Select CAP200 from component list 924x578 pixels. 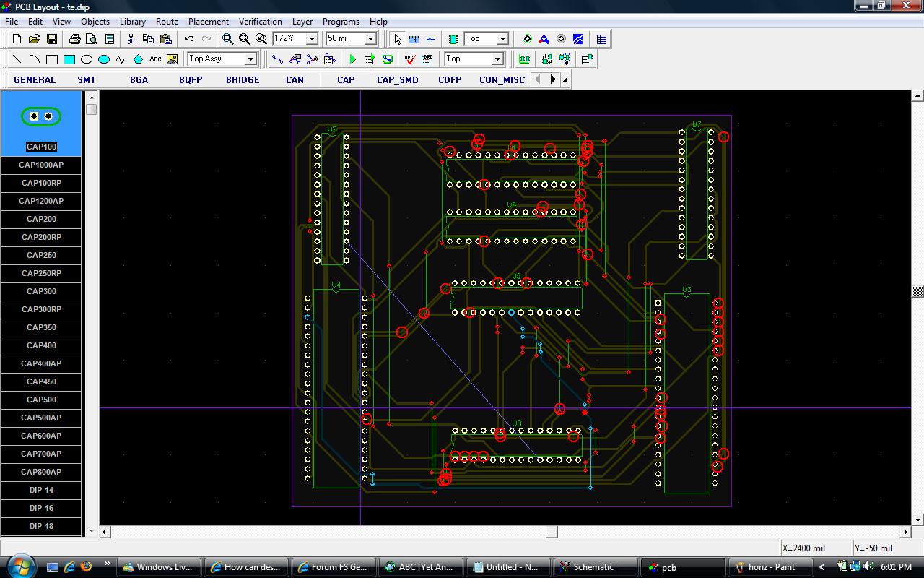pos(41,219)
